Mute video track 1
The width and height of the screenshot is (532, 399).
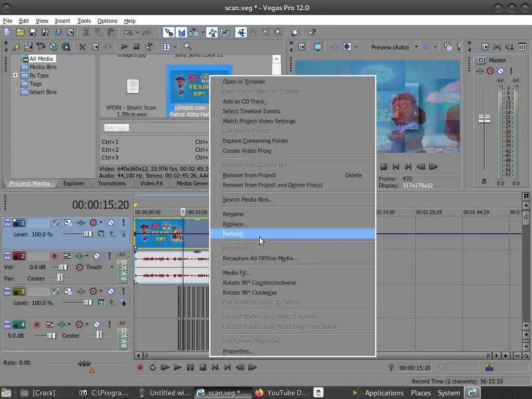coord(111,222)
